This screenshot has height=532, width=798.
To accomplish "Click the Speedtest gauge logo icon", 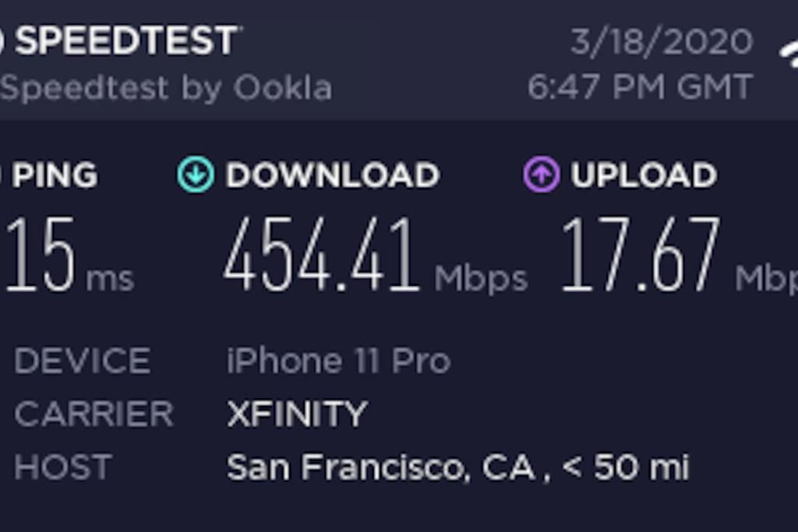I will click(x=2, y=41).
